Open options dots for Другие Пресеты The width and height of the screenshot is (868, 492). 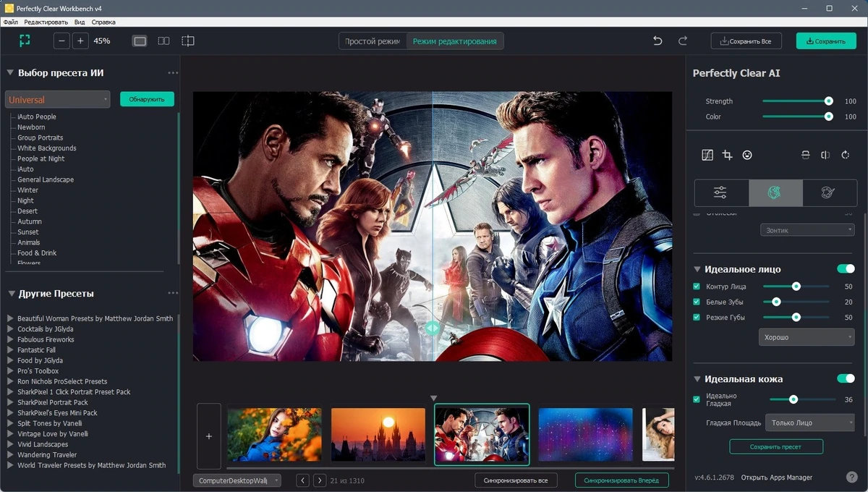pyautogui.click(x=173, y=293)
